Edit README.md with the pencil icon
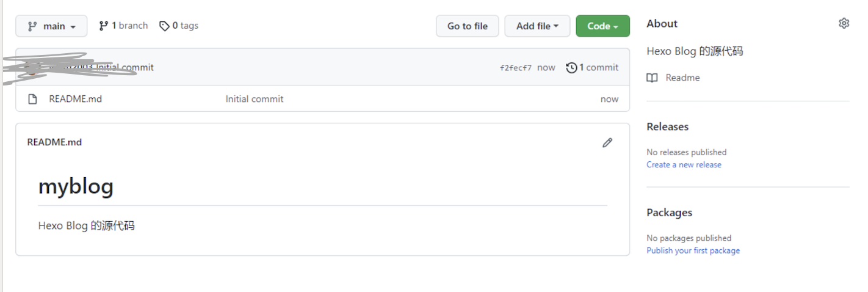The image size is (868, 292). click(607, 142)
